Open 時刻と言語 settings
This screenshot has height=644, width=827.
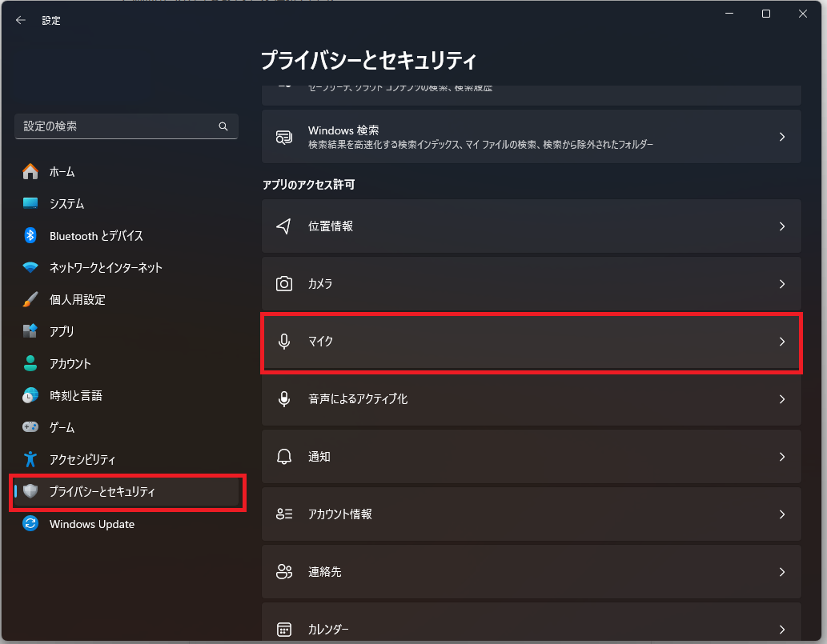(x=126, y=395)
